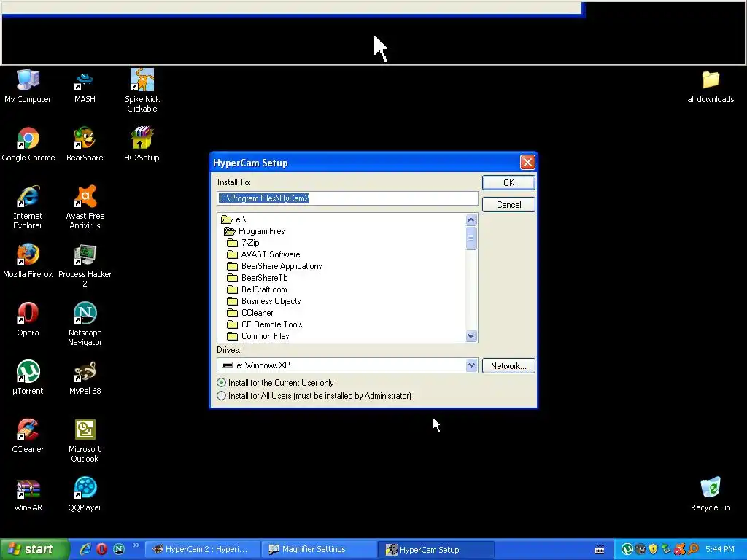Viewport: 747px width, 560px height.
Task: Open the MASH desktop shortcut
Action: coord(85,86)
